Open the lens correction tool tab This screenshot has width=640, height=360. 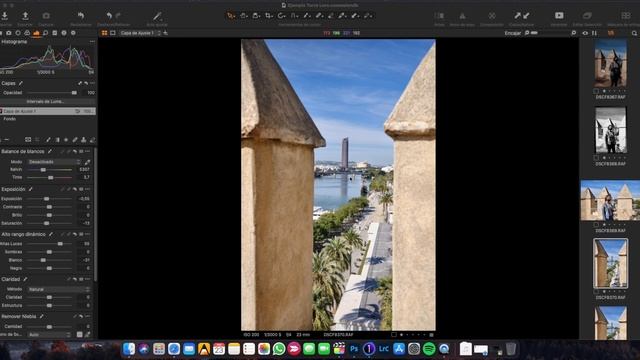(18, 33)
